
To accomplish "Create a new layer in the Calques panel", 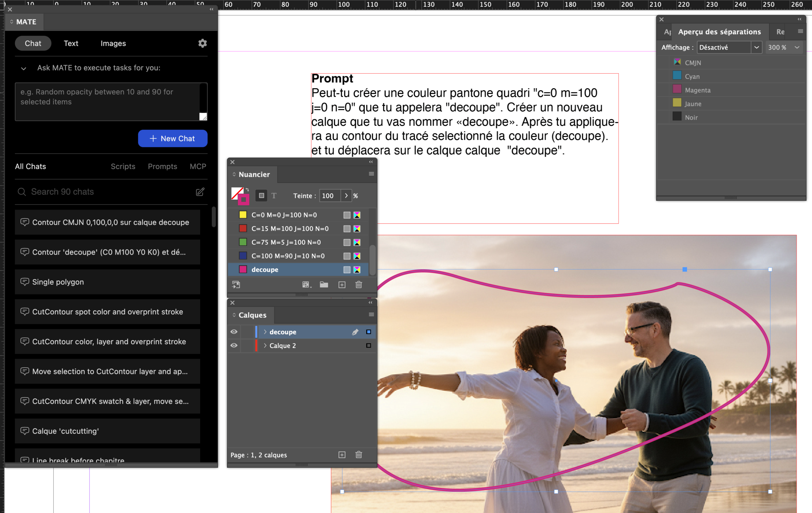I will point(342,455).
